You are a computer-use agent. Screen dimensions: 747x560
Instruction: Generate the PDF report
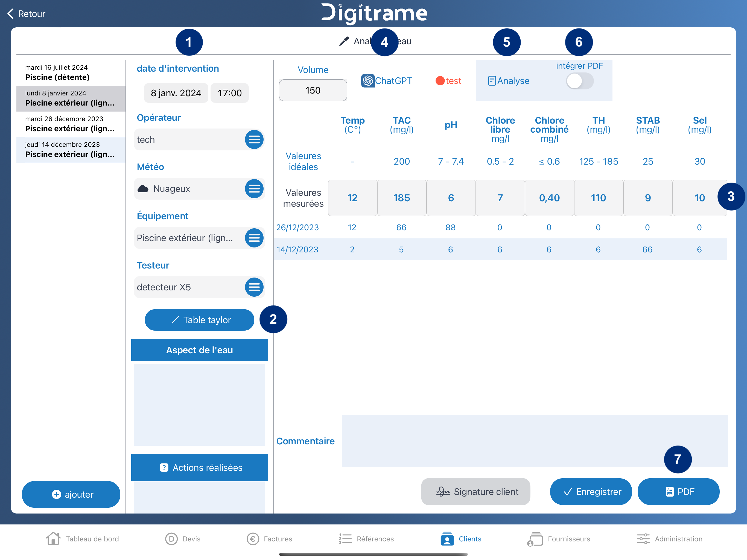pyautogui.click(x=678, y=491)
